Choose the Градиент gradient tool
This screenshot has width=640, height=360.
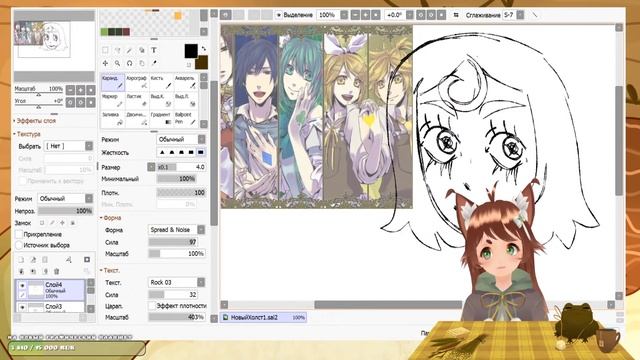(x=161, y=119)
